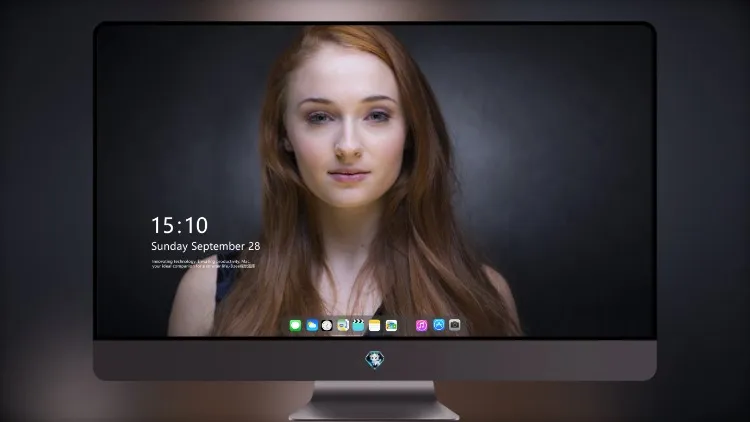This screenshot has width=750, height=422.
Task: Click the small tagline text under the date
Action: pyautogui.click(x=203, y=264)
